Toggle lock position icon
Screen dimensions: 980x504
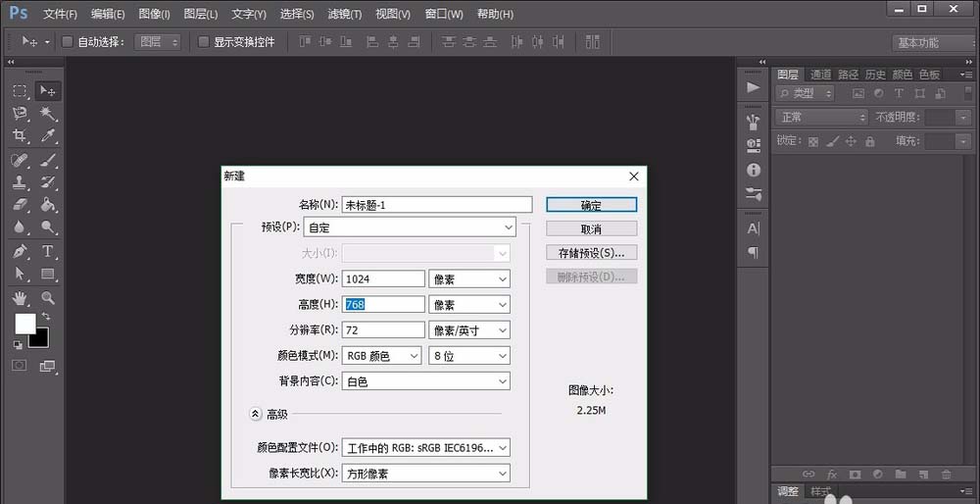(851, 142)
